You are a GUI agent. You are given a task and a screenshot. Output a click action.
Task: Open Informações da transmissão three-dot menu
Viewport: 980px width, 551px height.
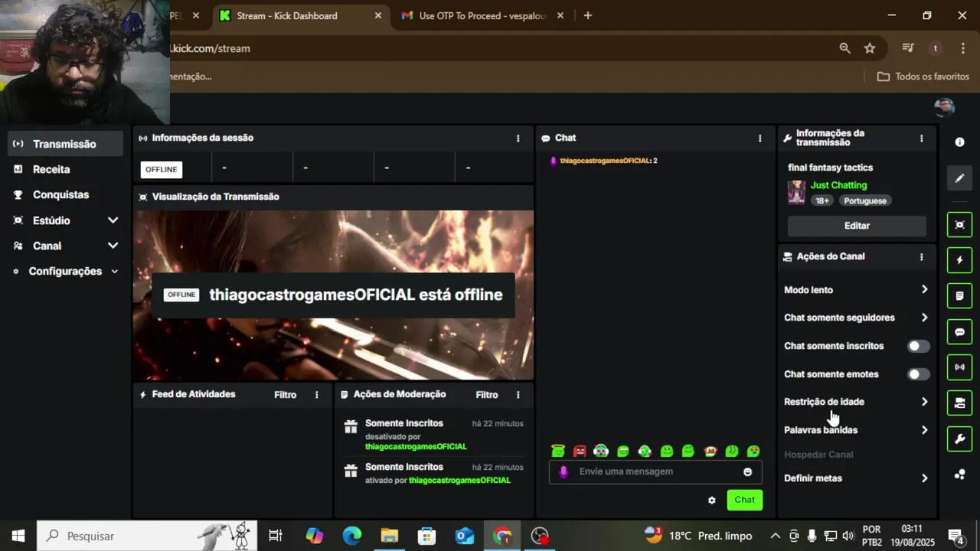coord(922,139)
